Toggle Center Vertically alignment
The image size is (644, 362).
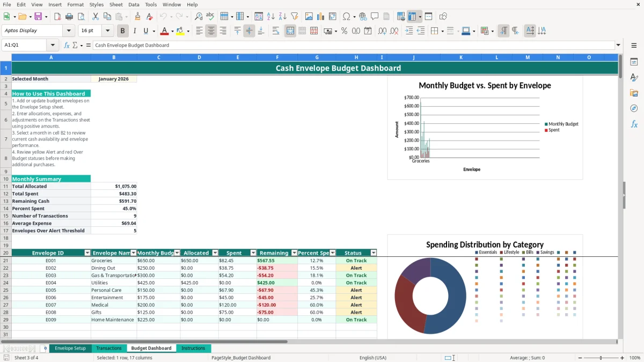pos(249,31)
